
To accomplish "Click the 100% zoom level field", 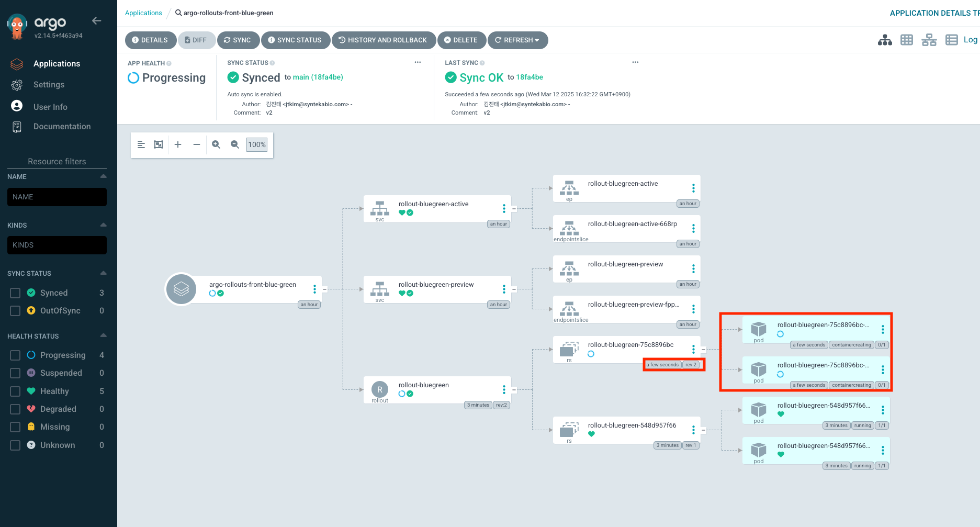I will click(257, 144).
